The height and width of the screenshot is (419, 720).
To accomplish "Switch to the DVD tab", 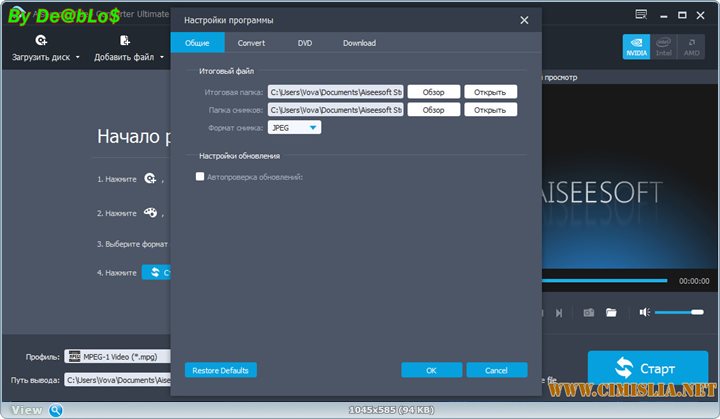I will click(x=305, y=43).
